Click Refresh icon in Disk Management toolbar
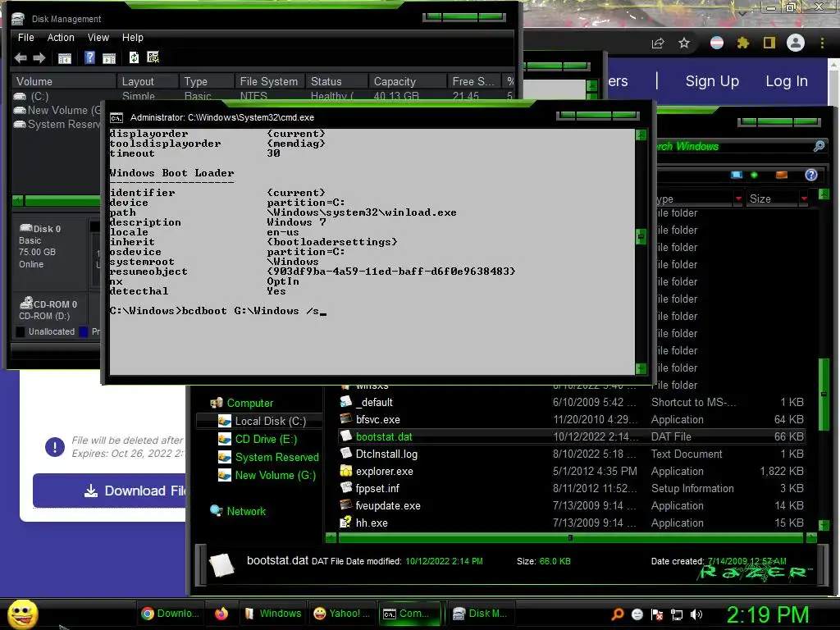 click(134, 57)
